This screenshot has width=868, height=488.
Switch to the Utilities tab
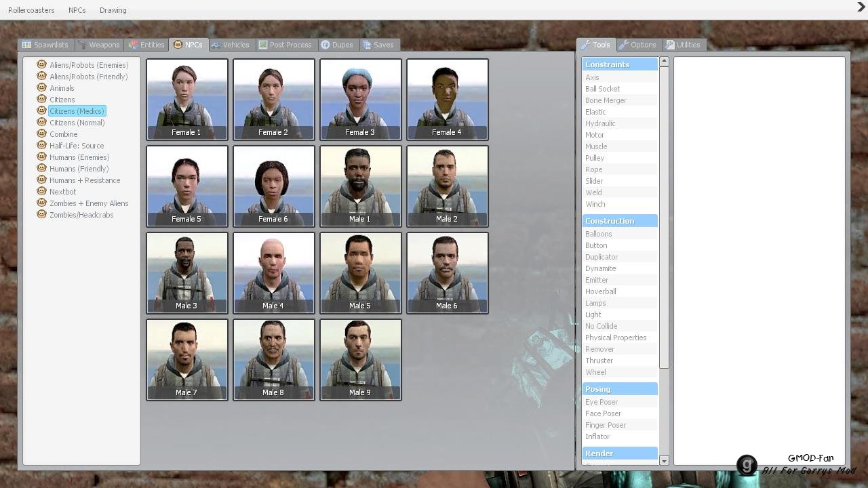click(683, 45)
